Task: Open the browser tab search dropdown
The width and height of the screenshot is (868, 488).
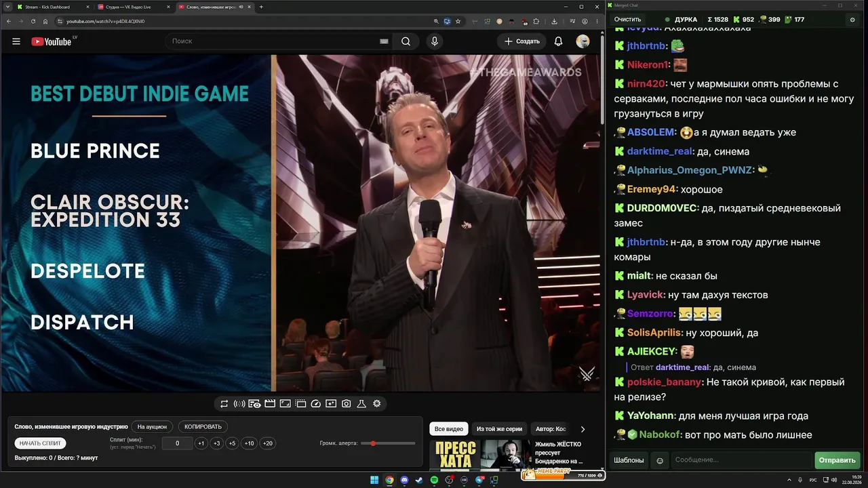Action: 6,7
